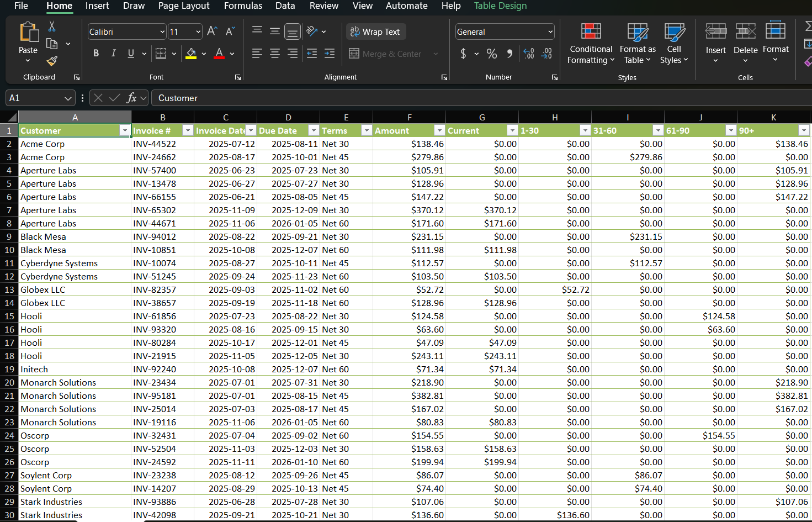Open borders button in Font group
Viewport: 812px width, 522px height.
161,53
